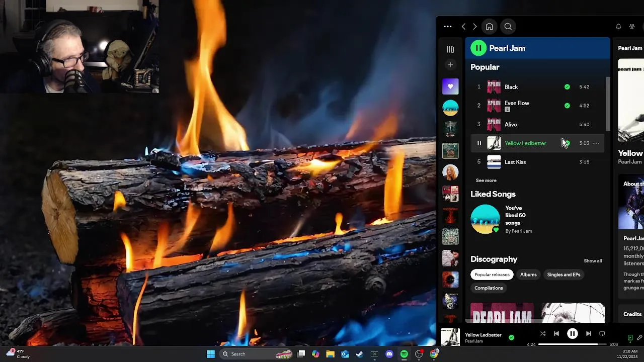The width and height of the screenshot is (644, 362).
Task: Open red-haired artist circle in sidebar
Action: [450, 172]
